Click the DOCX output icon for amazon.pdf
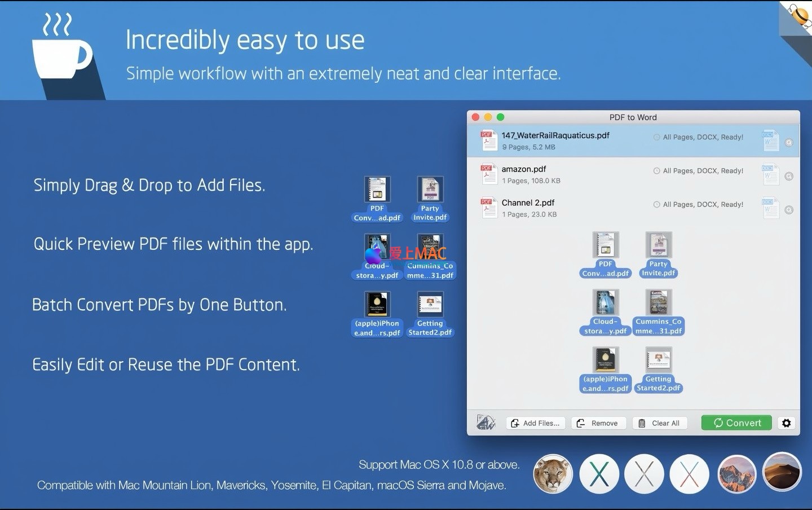The height and width of the screenshot is (510, 812). [770, 175]
